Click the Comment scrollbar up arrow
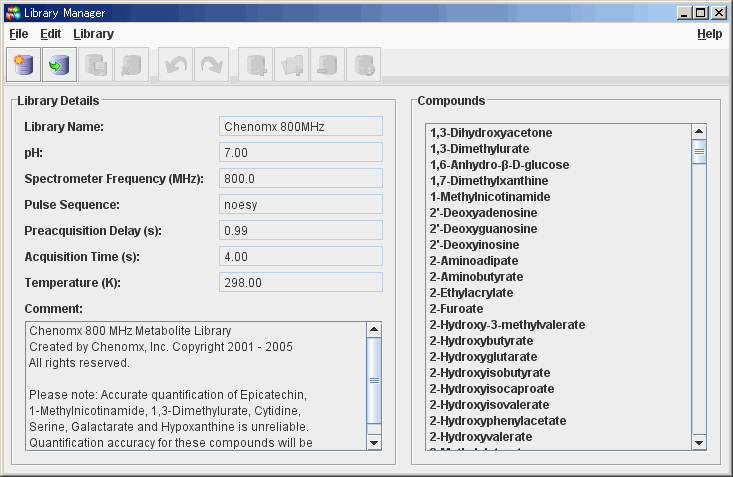This screenshot has width=733, height=477. click(374, 330)
